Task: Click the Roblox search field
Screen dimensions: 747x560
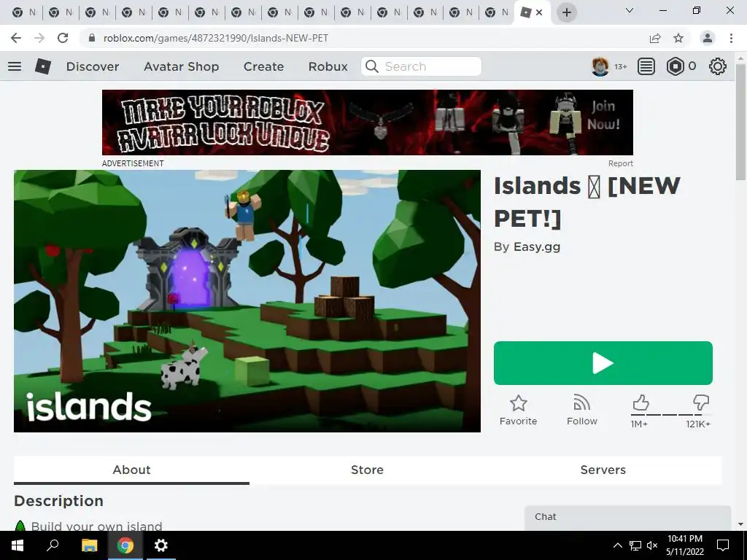Action: [421, 66]
